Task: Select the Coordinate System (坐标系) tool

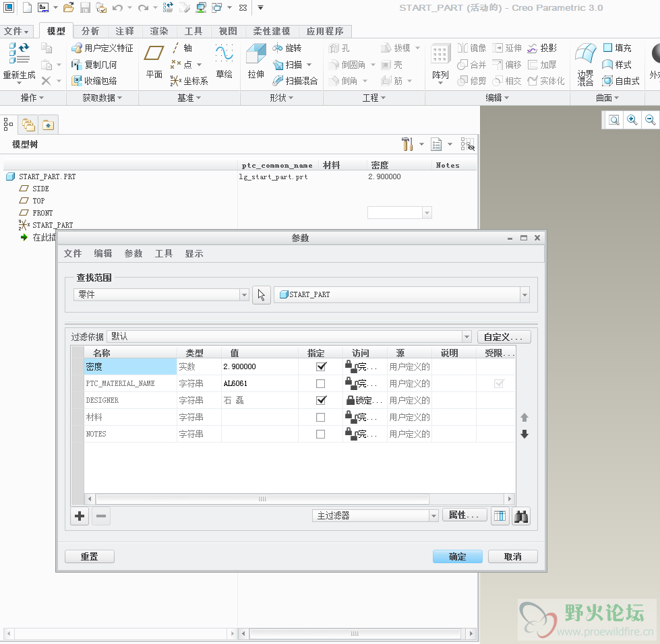Action: (189, 81)
